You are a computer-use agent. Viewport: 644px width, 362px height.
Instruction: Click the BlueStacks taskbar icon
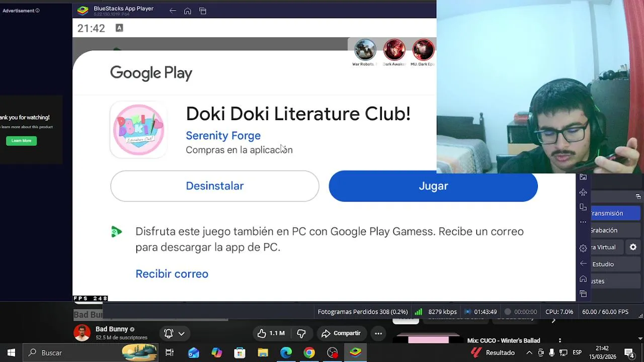pos(356,353)
